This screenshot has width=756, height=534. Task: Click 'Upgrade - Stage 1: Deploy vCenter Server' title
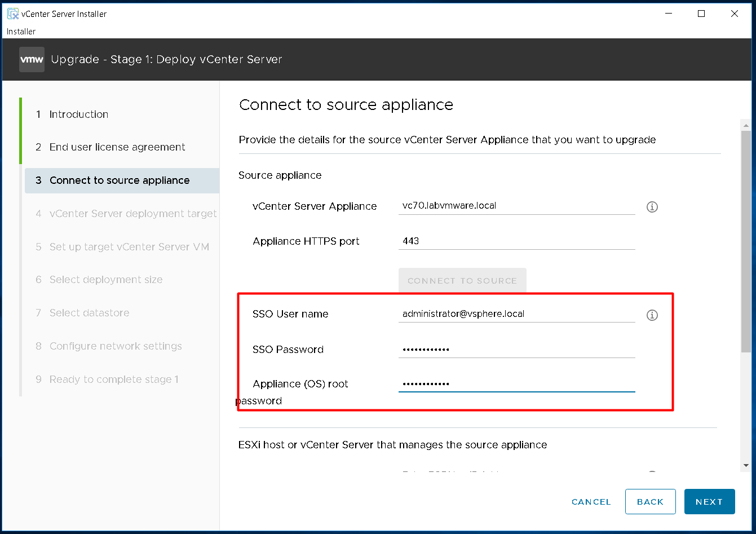coord(166,59)
